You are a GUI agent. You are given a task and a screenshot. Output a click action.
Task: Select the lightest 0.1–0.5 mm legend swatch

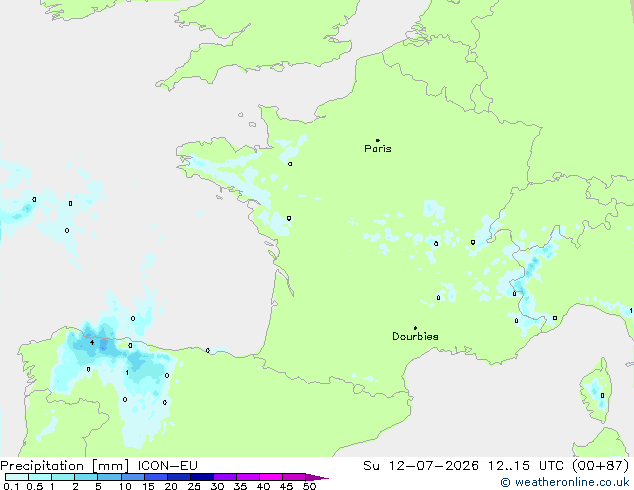[x=17, y=477]
